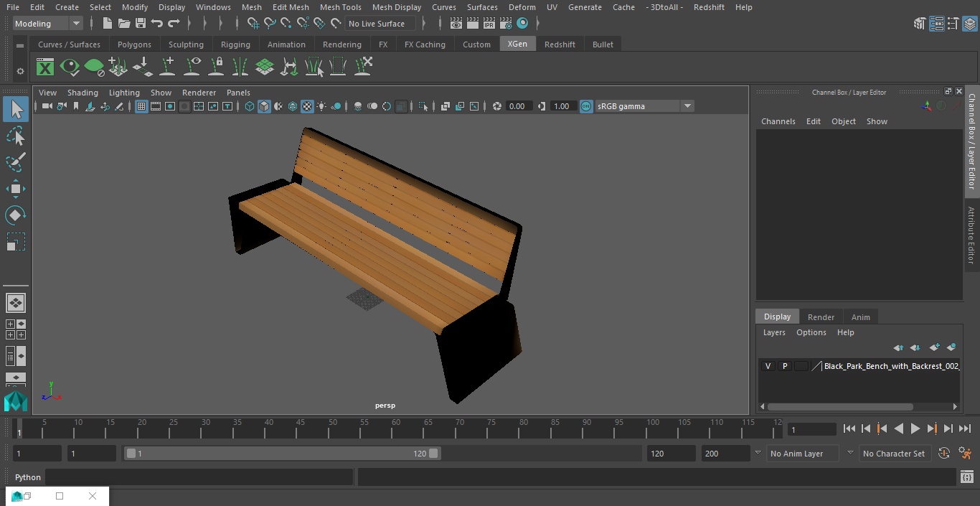Toggle the P playback box on bench layer
Screen dimensions: 980x506
tap(784, 366)
